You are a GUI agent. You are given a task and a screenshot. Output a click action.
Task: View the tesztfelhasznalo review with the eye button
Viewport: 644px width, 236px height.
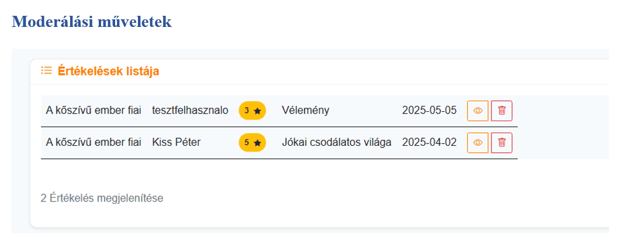pyautogui.click(x=477, y=111)
